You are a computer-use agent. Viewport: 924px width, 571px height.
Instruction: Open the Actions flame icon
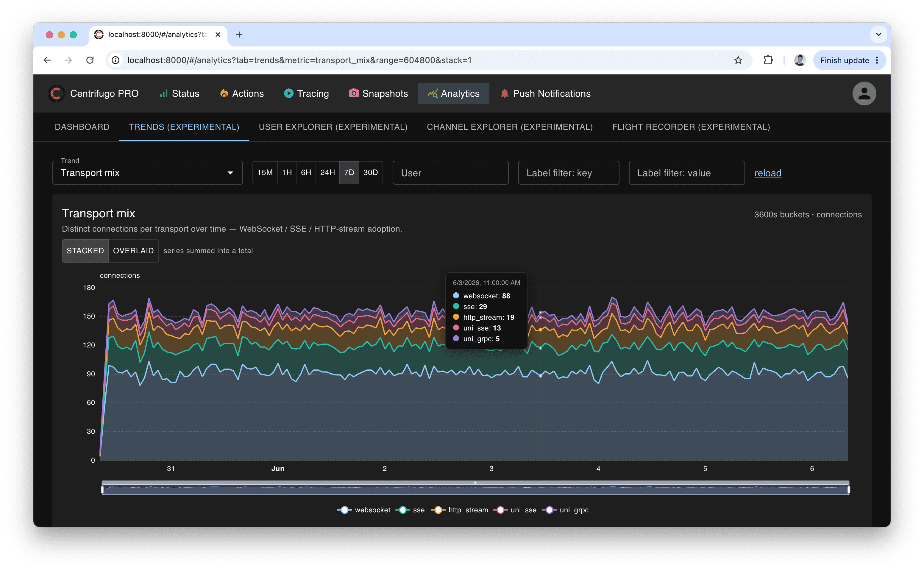(x=224, y=93)
